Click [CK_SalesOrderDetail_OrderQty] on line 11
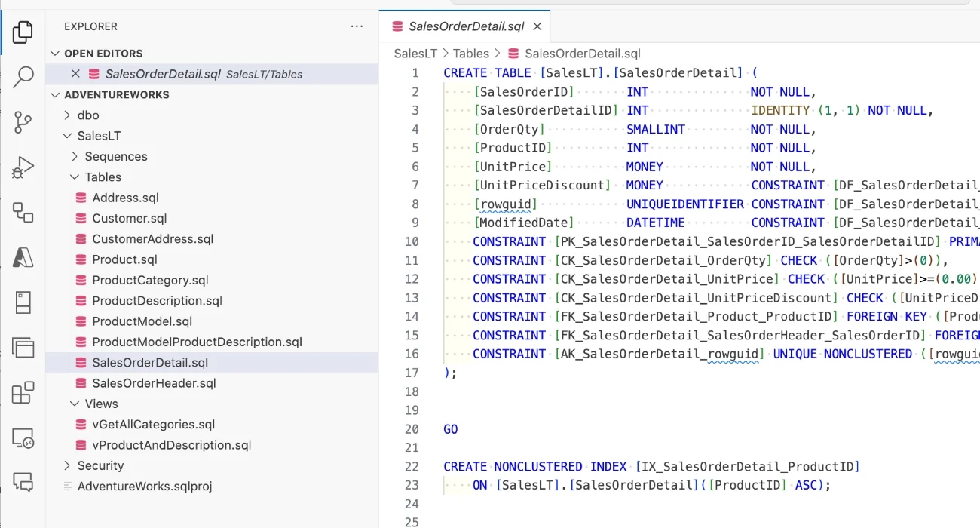Image resolution: width=980 pixels, height=528 pixels. click(x=663, y=261)
